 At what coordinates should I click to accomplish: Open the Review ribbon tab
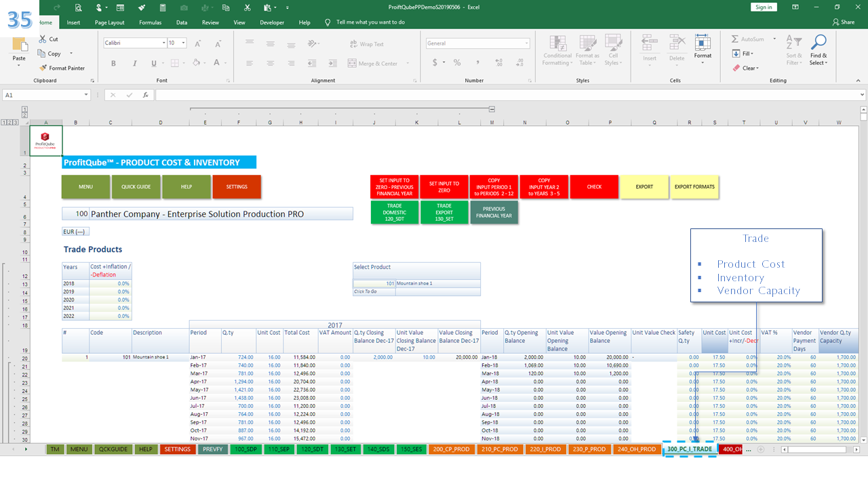point(210,22)
